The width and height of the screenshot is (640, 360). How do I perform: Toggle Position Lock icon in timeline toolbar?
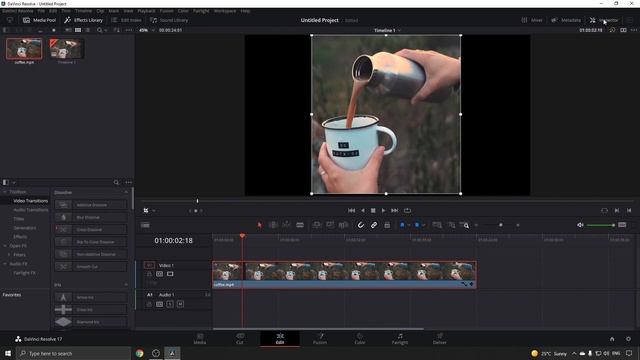[x=387, y=225]
